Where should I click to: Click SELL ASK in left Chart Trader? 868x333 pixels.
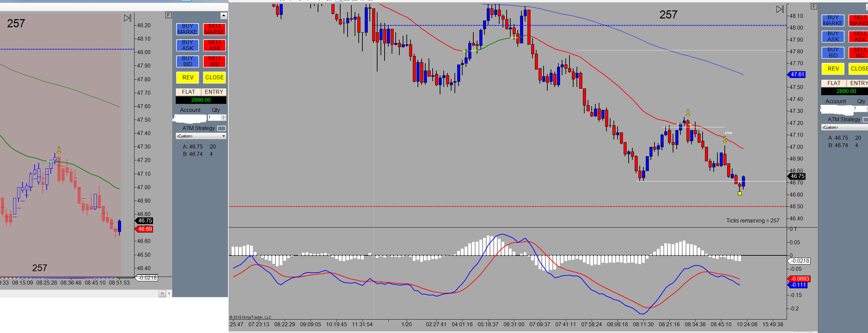[x=214, y=45]
